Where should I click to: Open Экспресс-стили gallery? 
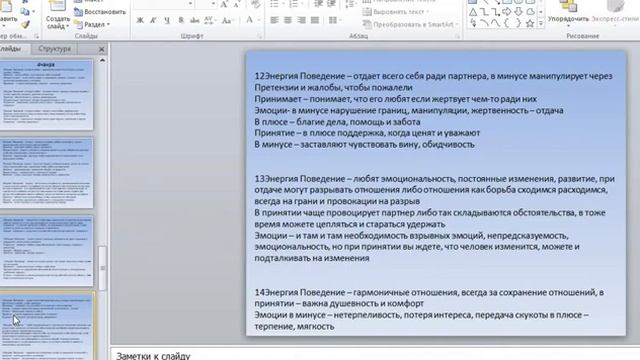616,14
